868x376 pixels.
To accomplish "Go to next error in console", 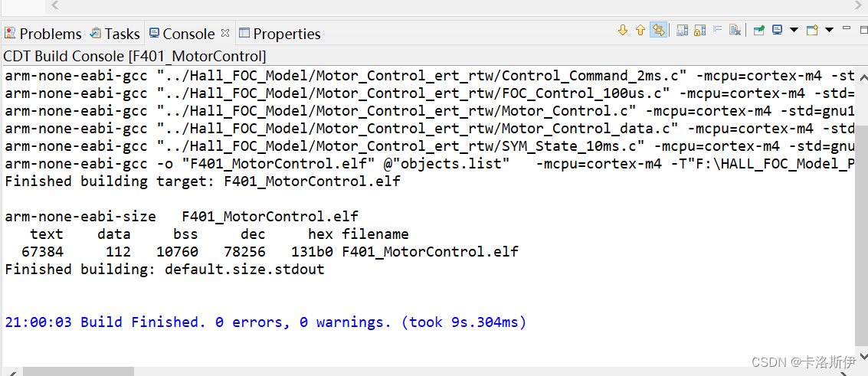I will click(622, 31).
